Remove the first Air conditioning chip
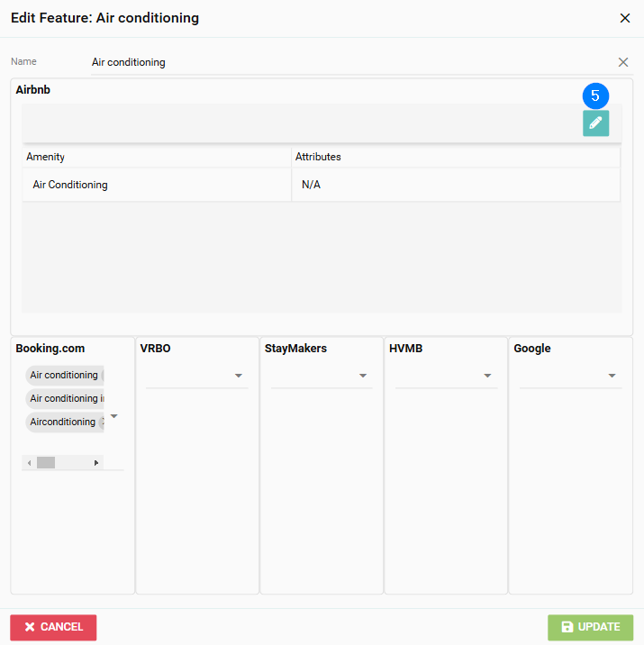This screenshot has width=644, height=645. pos(103,375)
